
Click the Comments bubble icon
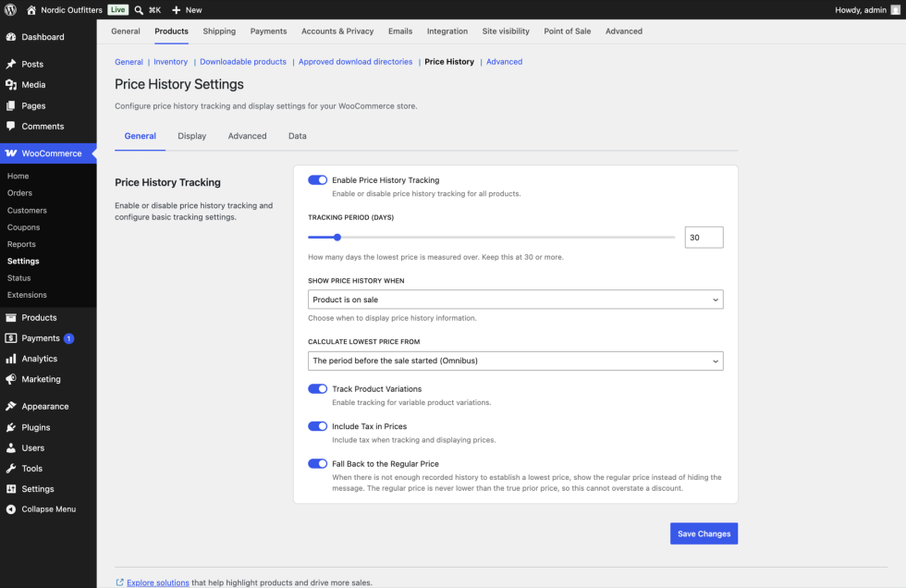tap(11, 126)
